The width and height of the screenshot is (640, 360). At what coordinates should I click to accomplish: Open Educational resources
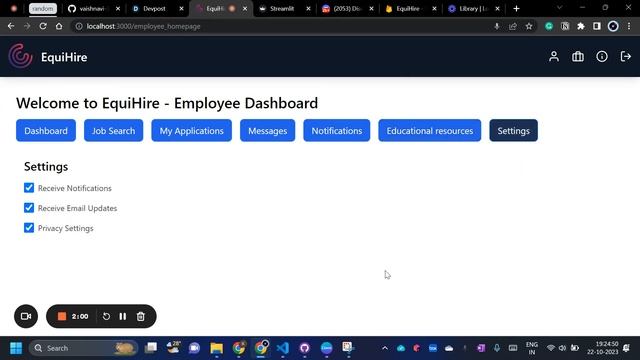tap(429, 131)
